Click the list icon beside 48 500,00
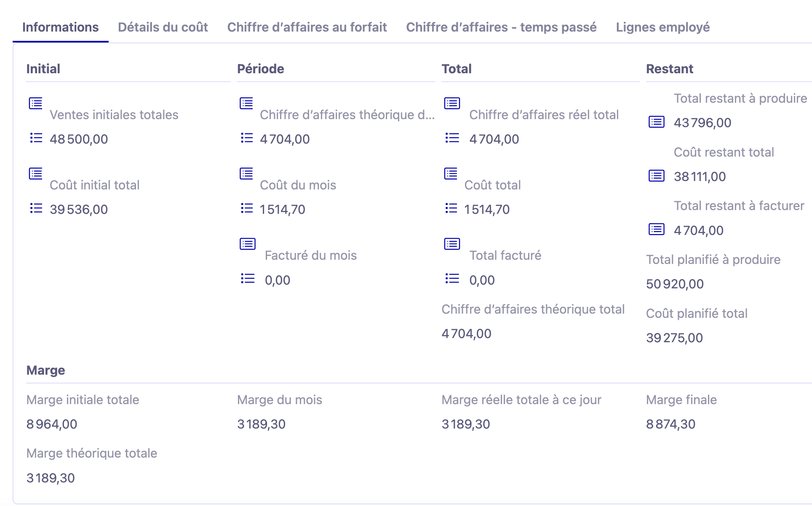Screen dimensions: 812x506 (35, 138)
